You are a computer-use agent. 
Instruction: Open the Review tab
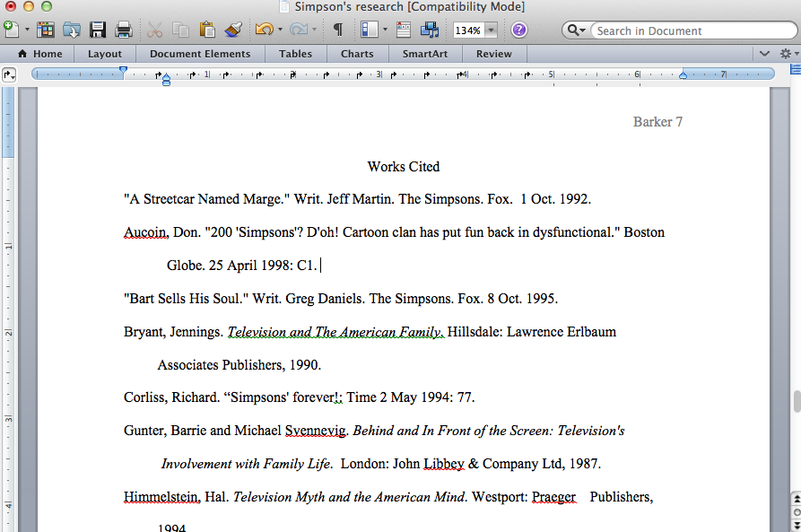[494, 54]
